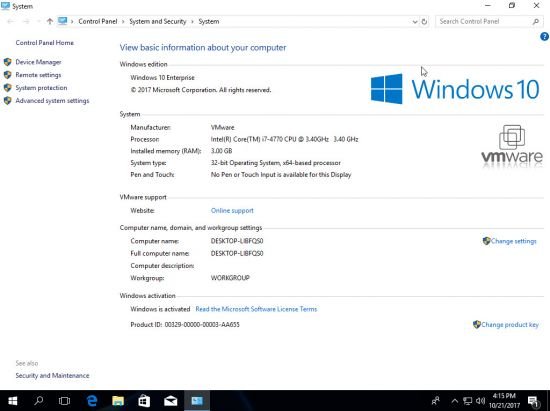Click shield icon beside Advanced system settings
This screenshot has height=411, width=550.
[8, 101]
